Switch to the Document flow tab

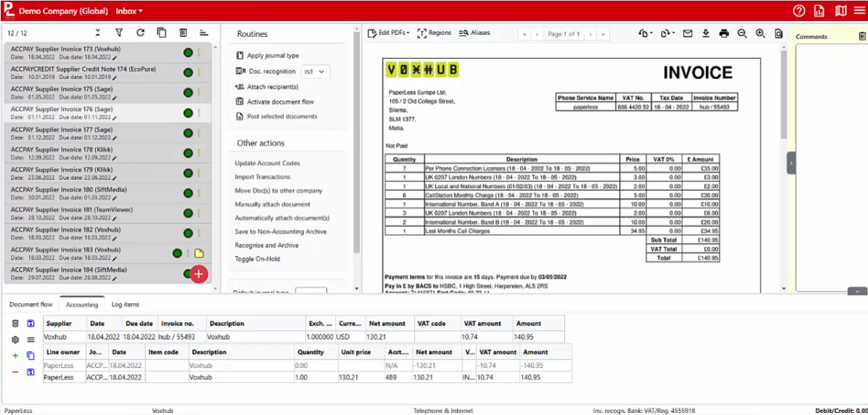coord(31,304)
